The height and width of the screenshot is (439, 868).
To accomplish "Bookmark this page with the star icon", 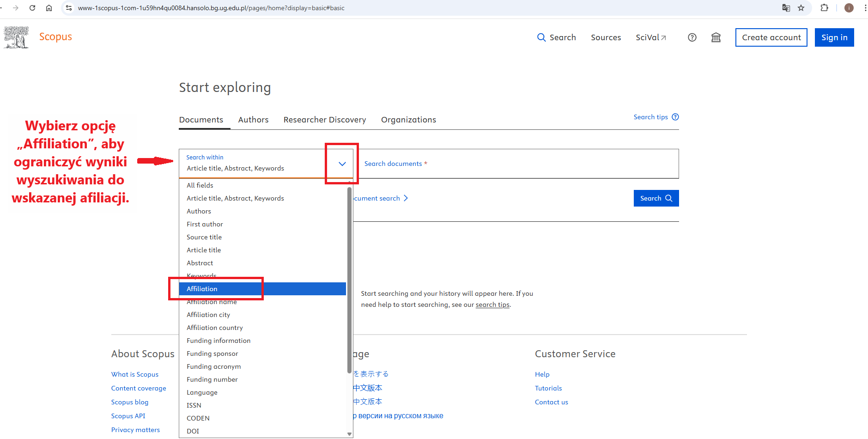I will 801,8.
